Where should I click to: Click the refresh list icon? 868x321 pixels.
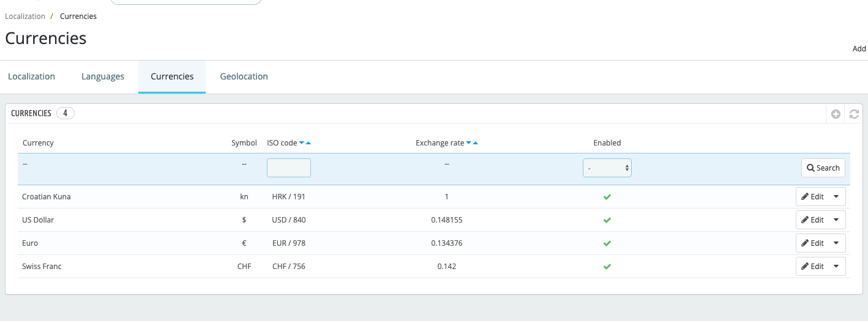854,114
